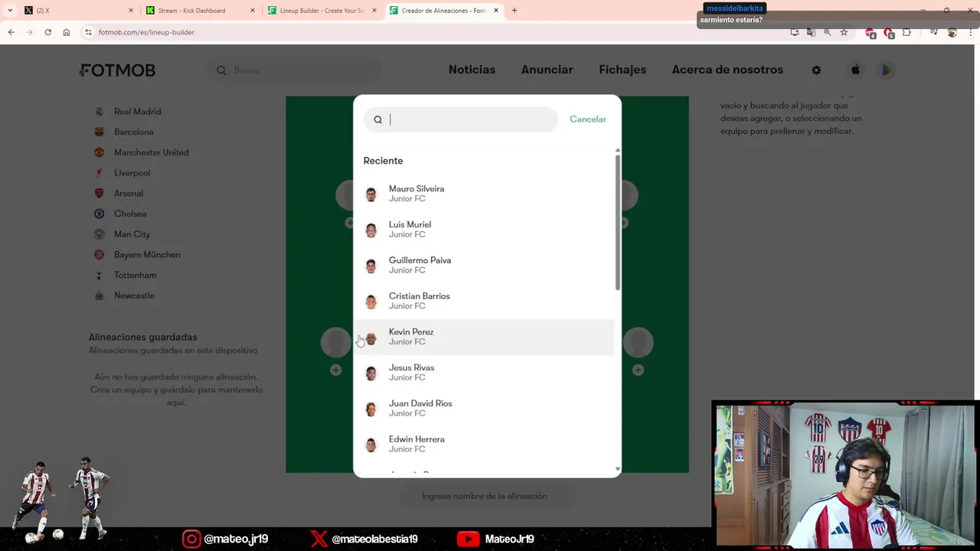980x551 pixels.
Task: Click the Bayern München crest icon
Action: point(99,255)
